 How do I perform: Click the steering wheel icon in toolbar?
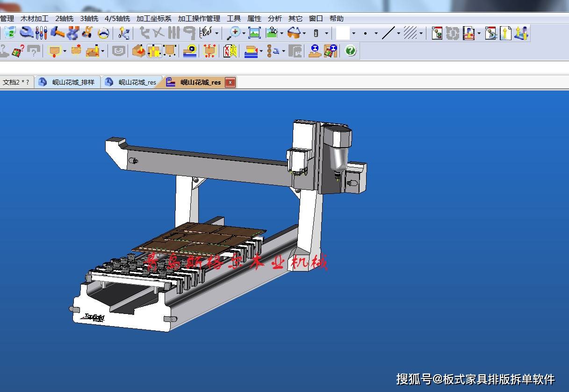pos(103,33)
